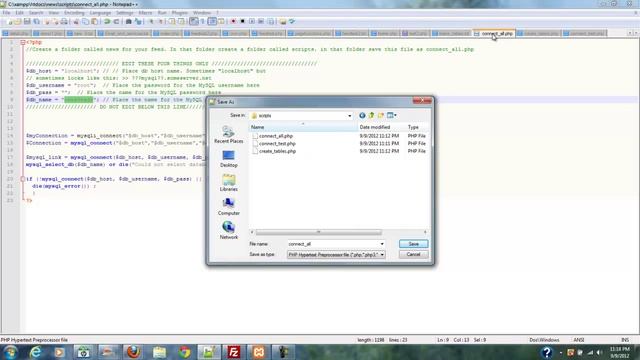Viewport: 640px width, 360px height.
Task: Click the help question mark in system tray
Action: 547,352
